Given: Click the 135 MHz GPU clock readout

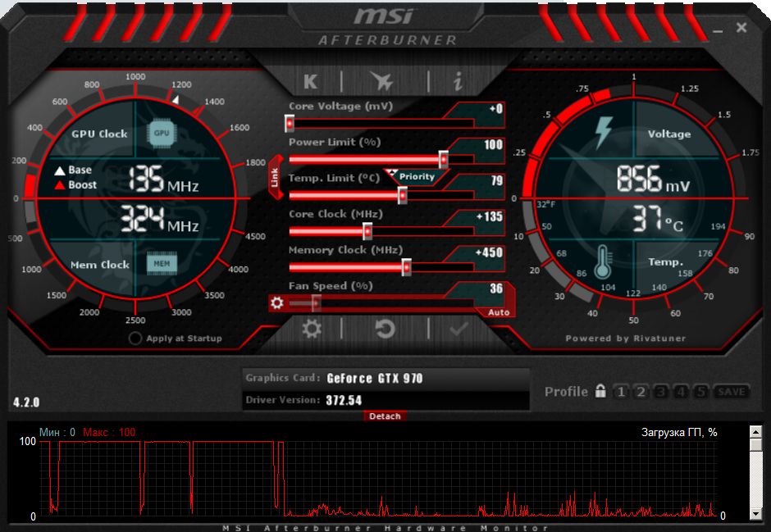Looking at the screenshot, I should coord(164,180).
